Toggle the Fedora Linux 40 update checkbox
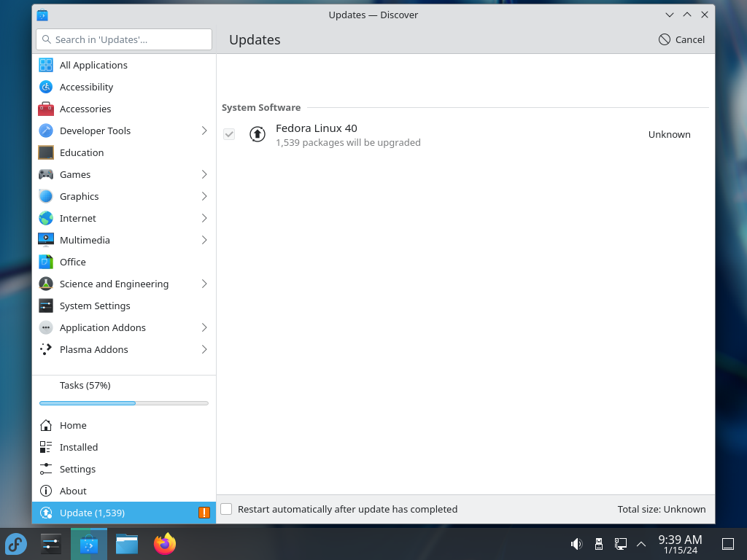 click(229, 134)
